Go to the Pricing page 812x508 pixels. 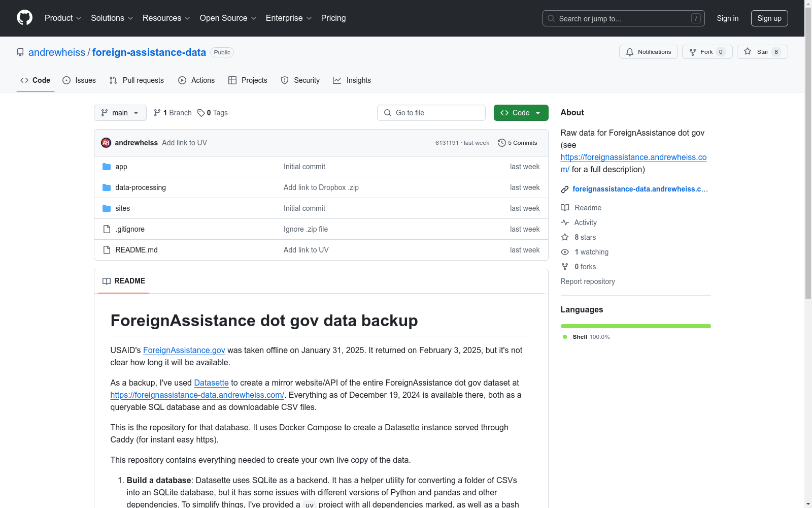pos(333,18)
